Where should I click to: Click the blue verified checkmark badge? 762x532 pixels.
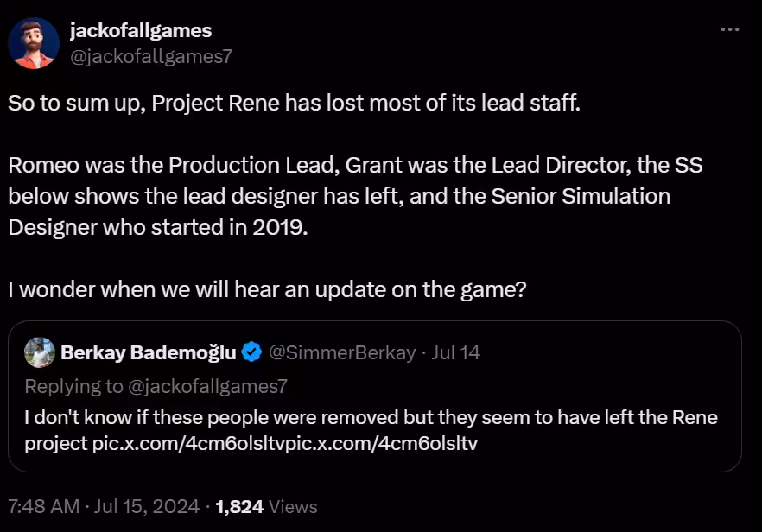(x=251, y=351)
